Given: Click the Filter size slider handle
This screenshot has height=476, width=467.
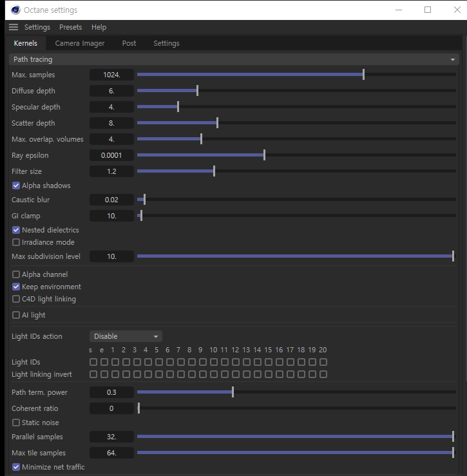Looking at the screenshot, I should [x=214, y=171].
